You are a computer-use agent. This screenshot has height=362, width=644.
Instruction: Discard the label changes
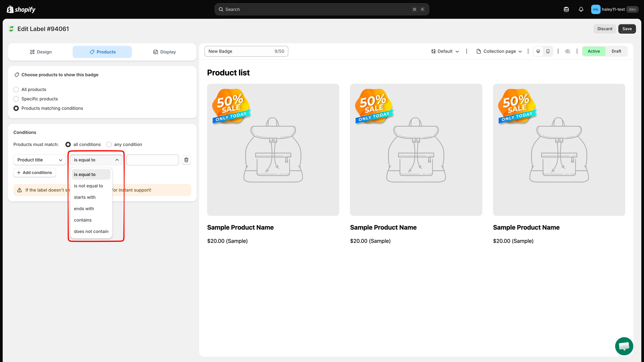[605, 29]
